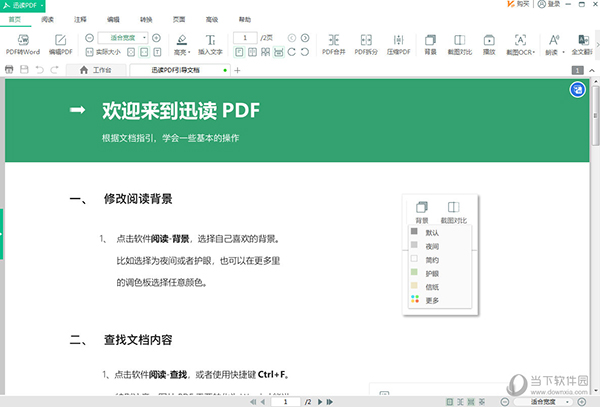Open the 帮助 ribbon tab
The image size is (600, 407).
[245, 20]
